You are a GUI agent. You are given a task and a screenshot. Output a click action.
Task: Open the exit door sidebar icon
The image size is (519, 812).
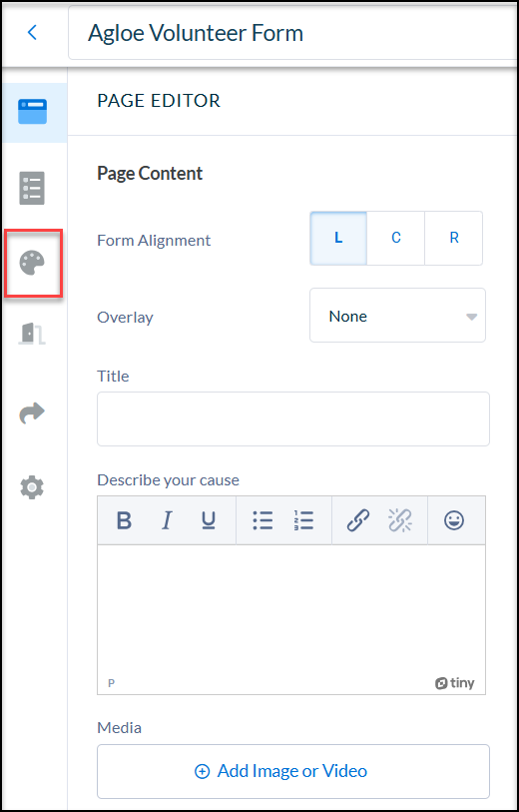coord(32,333)
